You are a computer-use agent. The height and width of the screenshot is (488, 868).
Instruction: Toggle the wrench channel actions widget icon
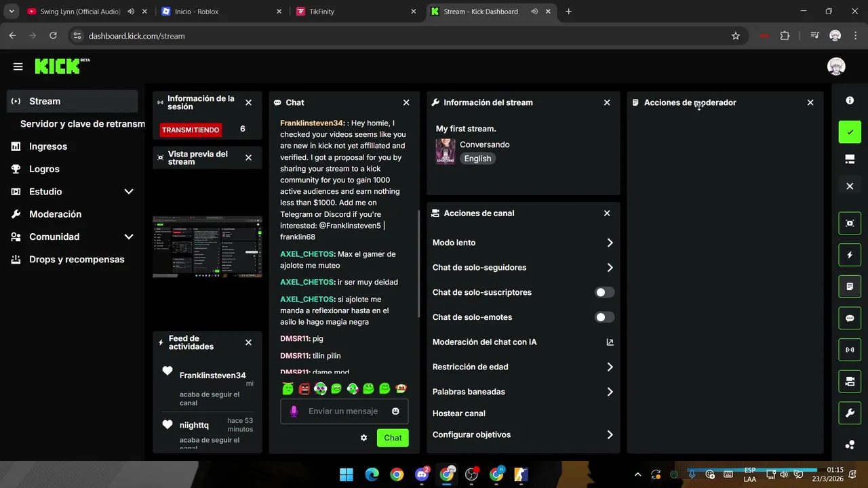coord(850,413)
